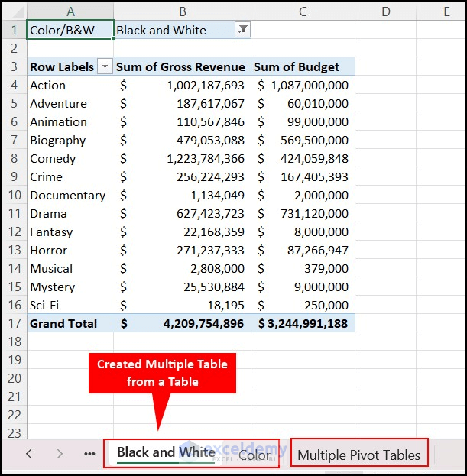This screenshot has width=467, height=476.
Task: Select row 1 header
Action: pos(15,30)
